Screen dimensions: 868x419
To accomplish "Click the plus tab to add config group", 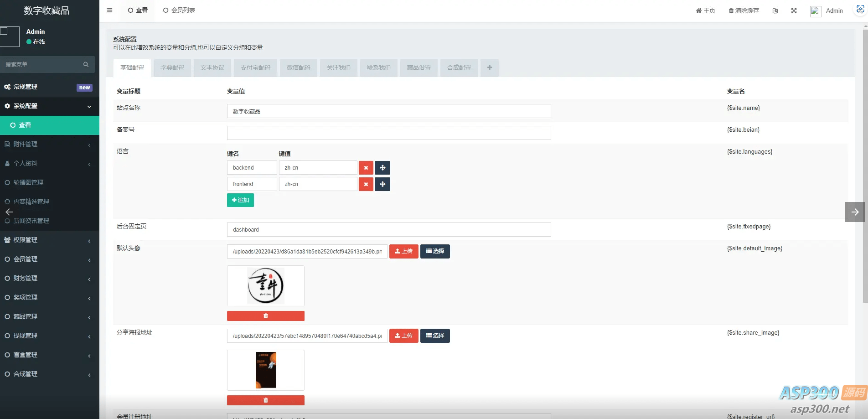I will pyautogui.click(x=490, y=67).
